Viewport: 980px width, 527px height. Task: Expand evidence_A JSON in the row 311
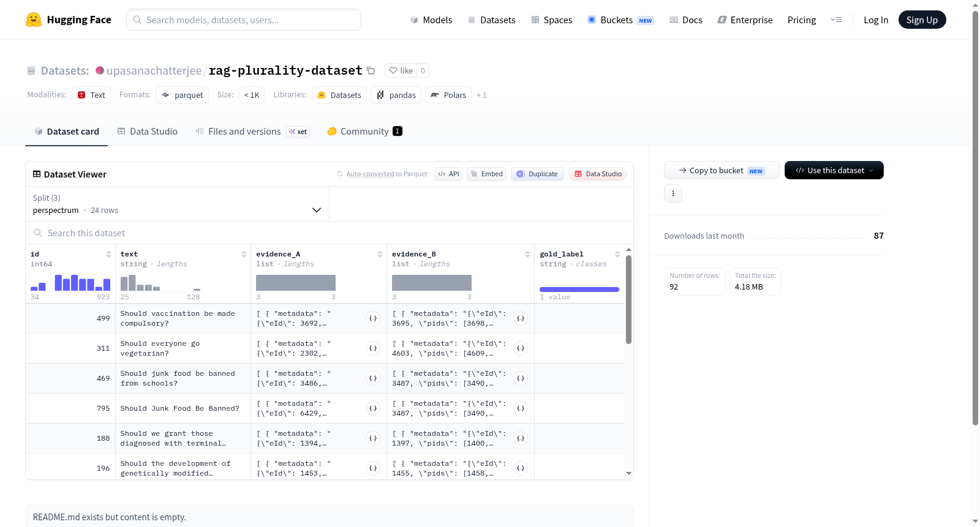373,348
